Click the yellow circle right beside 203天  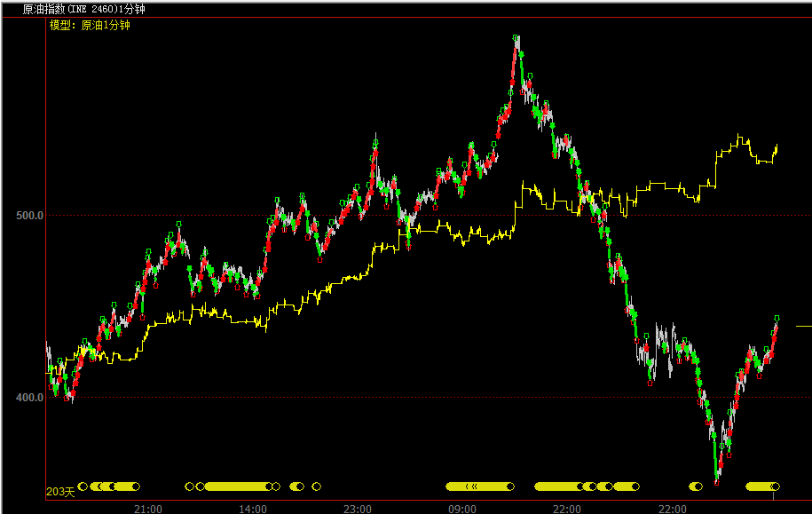tap(83, 486)
